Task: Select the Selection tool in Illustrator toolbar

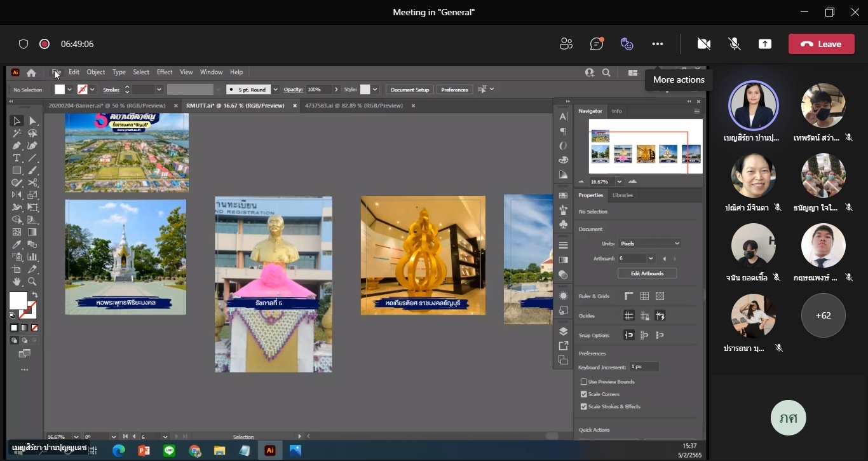Action: point(17,121)
